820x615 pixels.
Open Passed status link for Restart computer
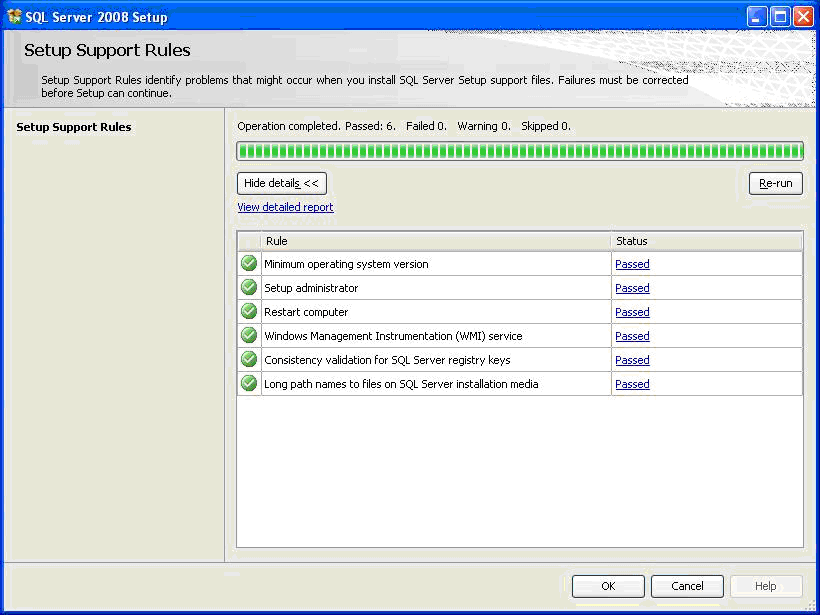tap(632, 312)
